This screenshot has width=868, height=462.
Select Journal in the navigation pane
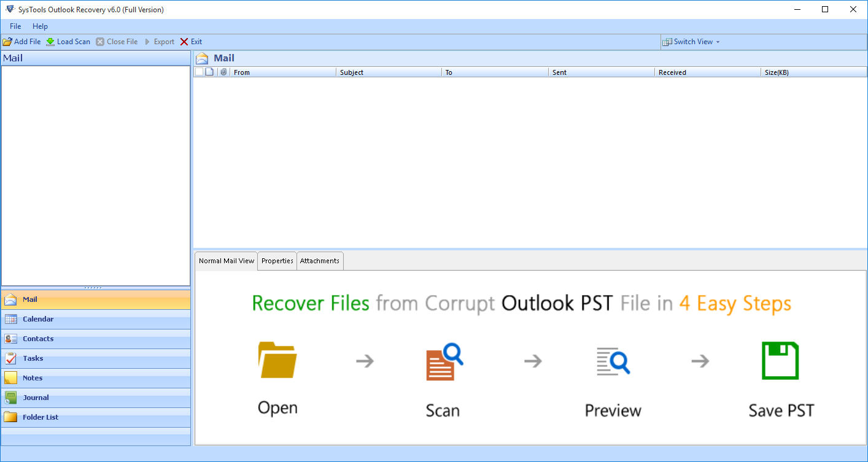[96, 398]
